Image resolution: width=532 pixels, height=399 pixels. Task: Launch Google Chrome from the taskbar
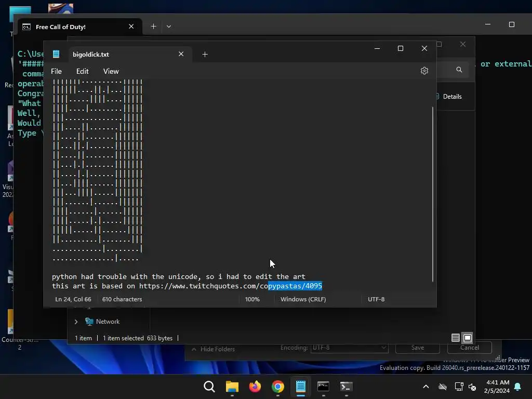tap(278, 387)
